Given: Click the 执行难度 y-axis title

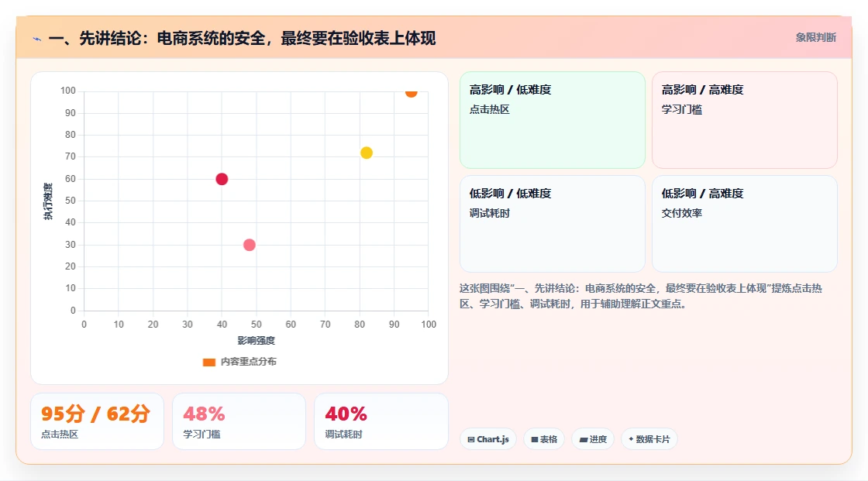Looking at the screenshot, I should click(x=48, y=201).
